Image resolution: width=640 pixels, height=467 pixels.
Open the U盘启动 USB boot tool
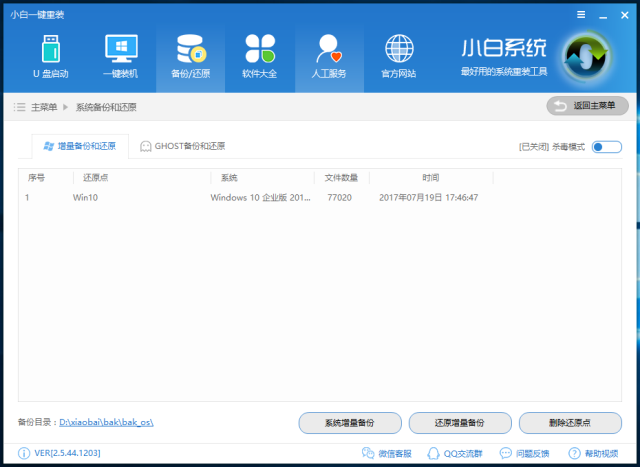pos(51,56)
